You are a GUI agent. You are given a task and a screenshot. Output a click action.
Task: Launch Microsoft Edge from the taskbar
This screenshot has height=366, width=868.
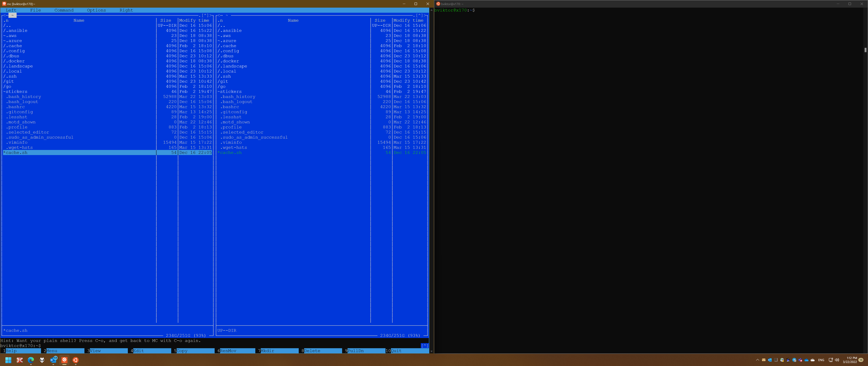(31, 360)
